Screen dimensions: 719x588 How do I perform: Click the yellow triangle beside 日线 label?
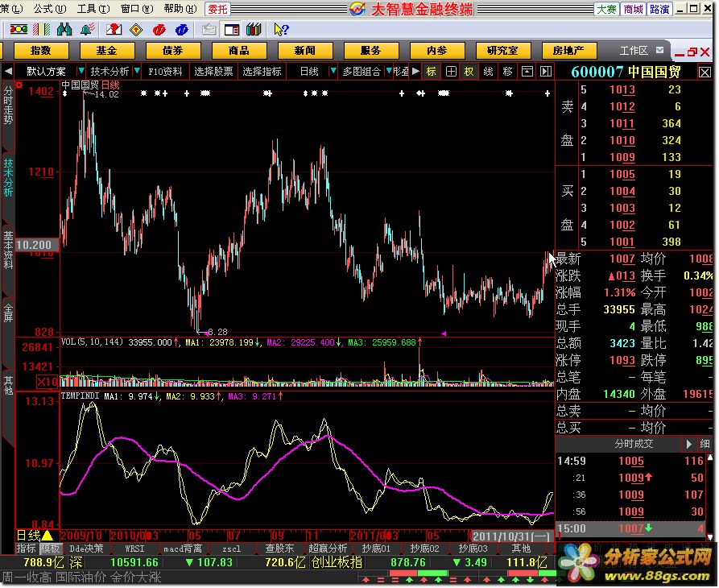click(x=48, y=536)
